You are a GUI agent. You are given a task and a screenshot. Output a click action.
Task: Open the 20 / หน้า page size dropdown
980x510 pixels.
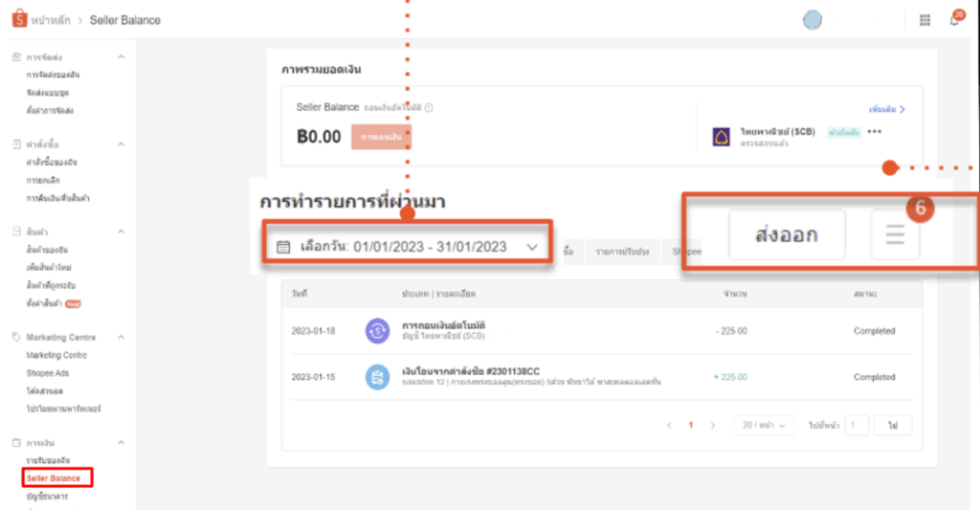[764, 425]
